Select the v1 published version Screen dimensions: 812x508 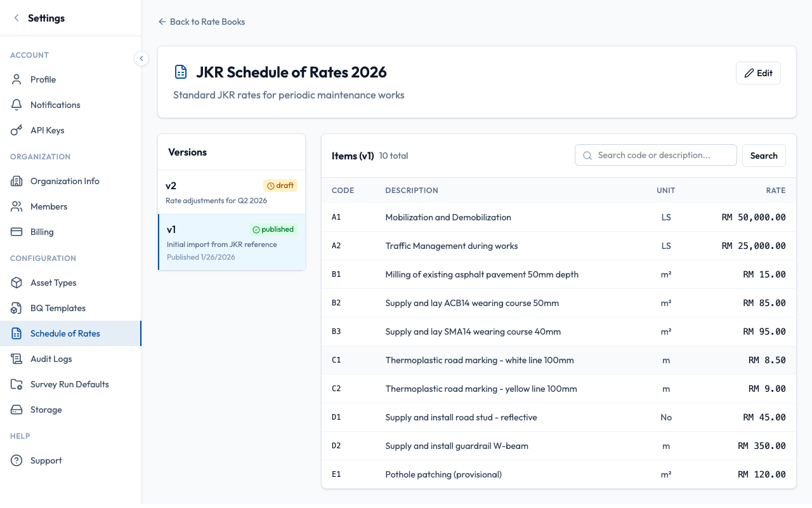231,242
